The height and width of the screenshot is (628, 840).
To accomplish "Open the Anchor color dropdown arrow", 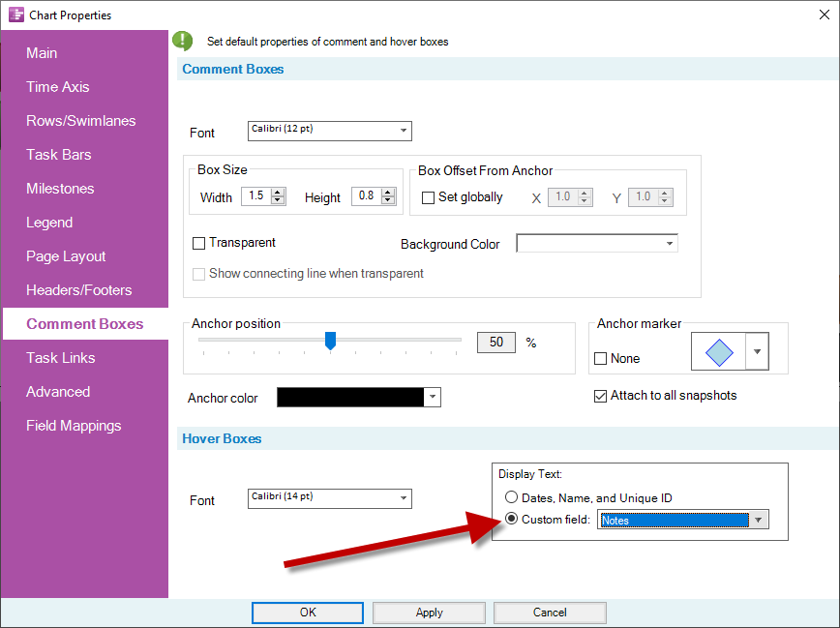I will 433,397.
